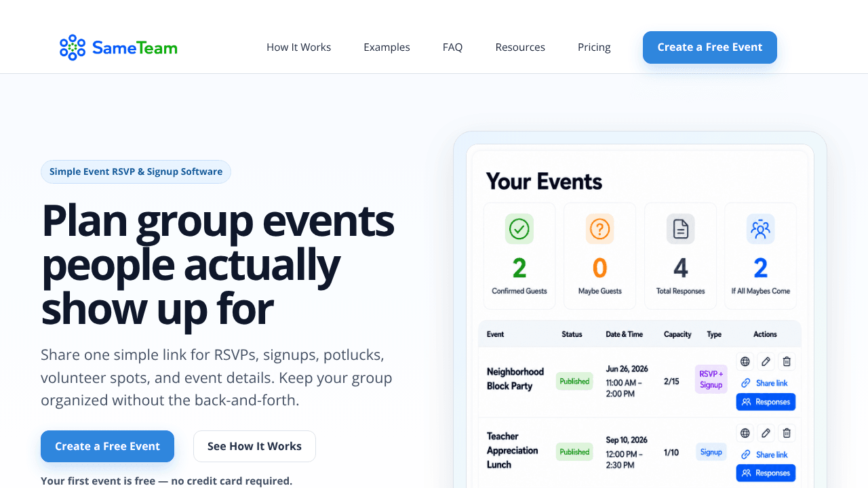The width and height of the screenshot is (868, 488).
Task: Click the Signup type tag
Action: pyautogui.click(x=711, y=452)
